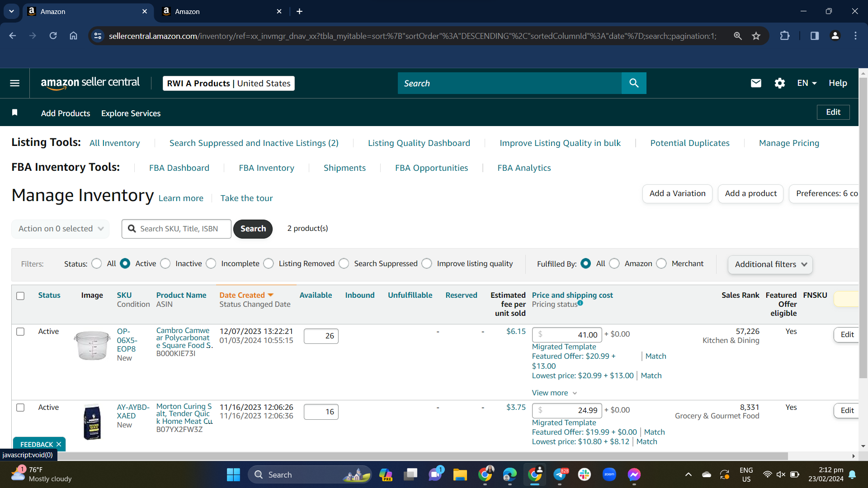
Task: Click the zoom magnifier in address bar
Action: click(737, 36)
